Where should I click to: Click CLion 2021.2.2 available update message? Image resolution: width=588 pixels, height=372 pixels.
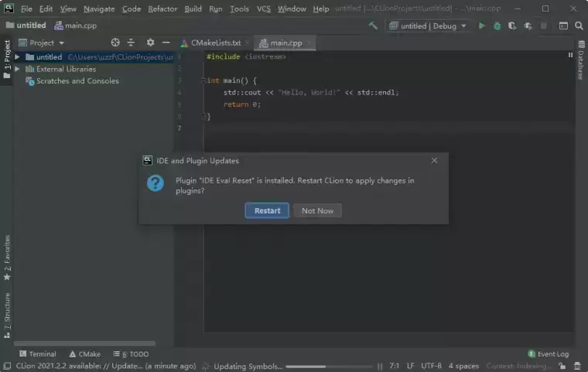[106, 366]
